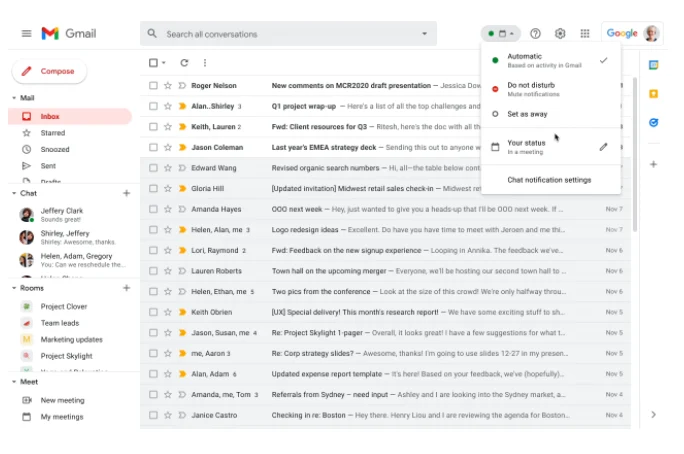This screenshot has width=684, height=454.
Task: Choose Automatic status option
Action: (x=551, y=61)
